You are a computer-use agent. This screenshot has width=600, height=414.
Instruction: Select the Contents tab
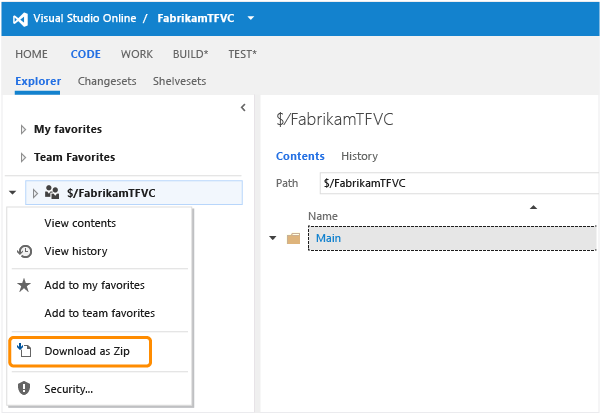coord(300,156)
